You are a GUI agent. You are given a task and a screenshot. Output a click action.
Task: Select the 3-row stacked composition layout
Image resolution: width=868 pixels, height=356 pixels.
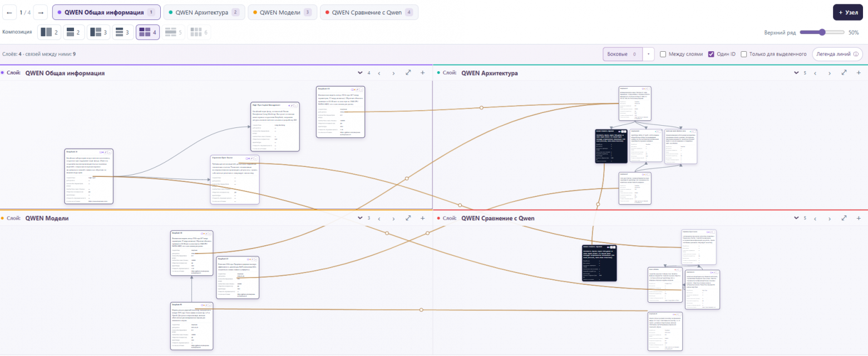coord(122,32)
